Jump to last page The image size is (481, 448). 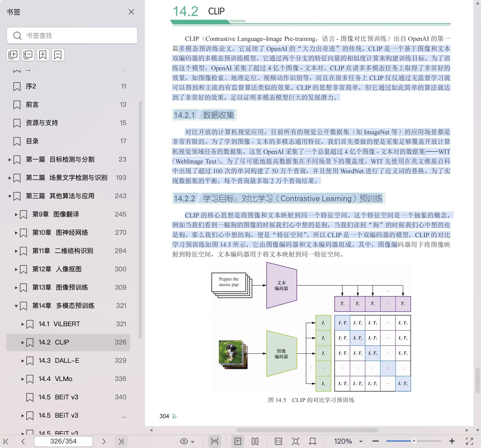click(121, 441)
